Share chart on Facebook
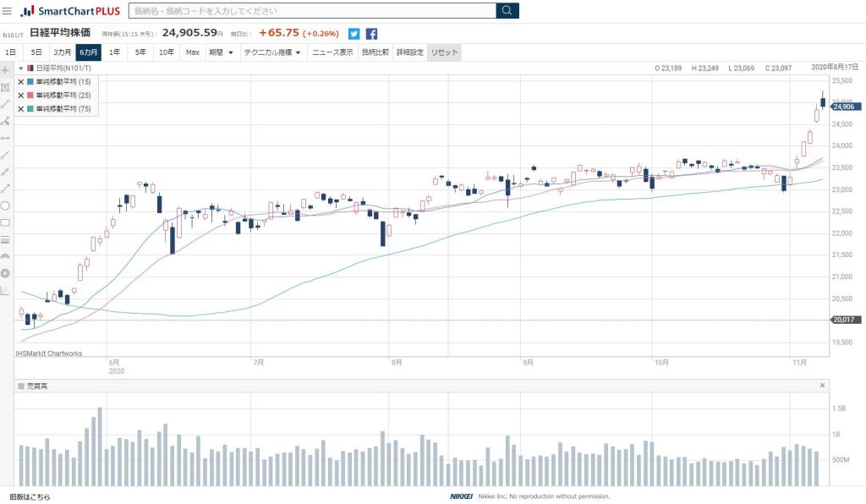866x504 pixels. click(371, 34)
